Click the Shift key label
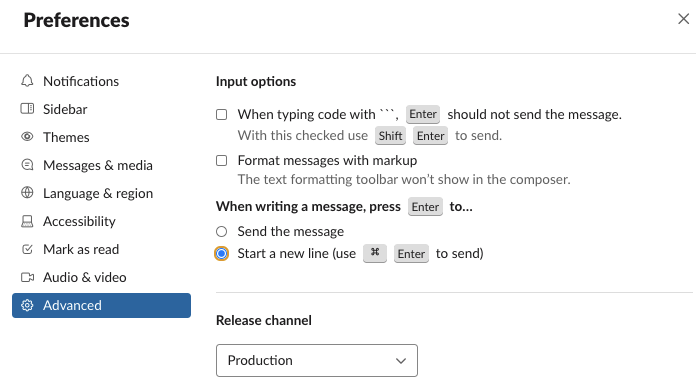The image size is (696, 386). click(x=390, y=136)
